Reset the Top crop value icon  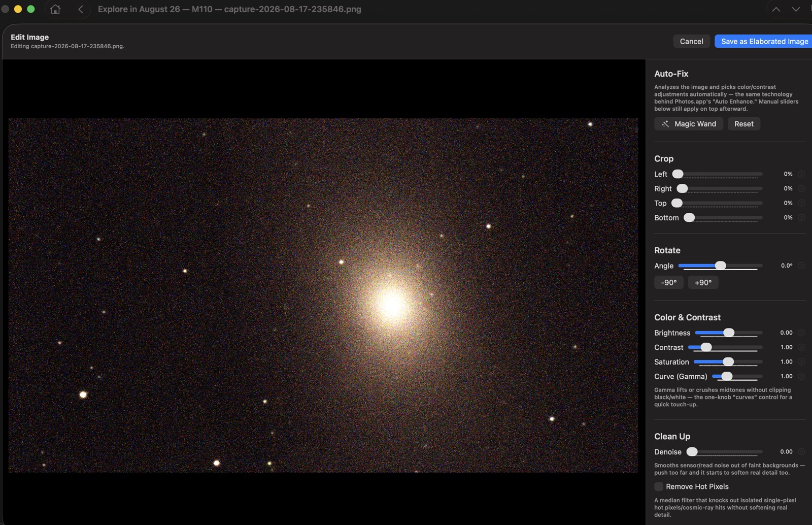pos(801,203)
